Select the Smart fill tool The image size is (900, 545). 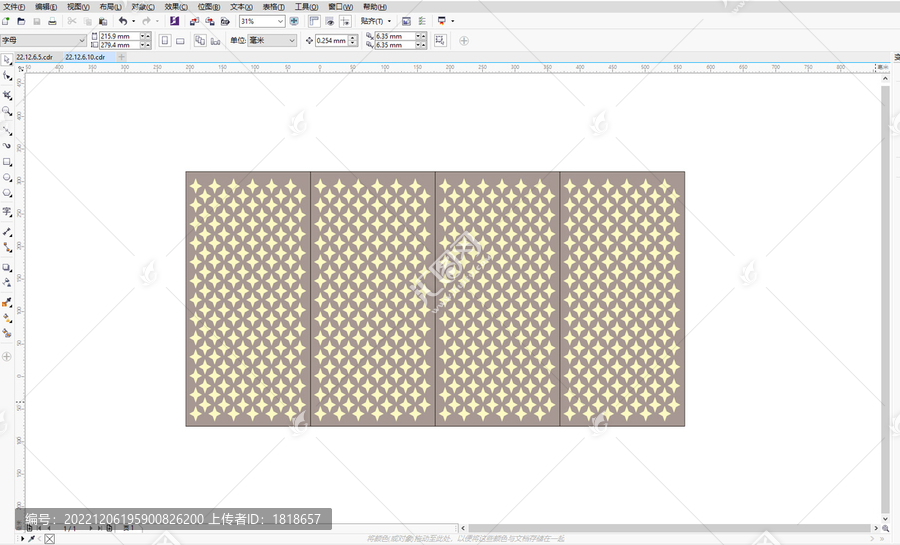[x=6, y=333]
